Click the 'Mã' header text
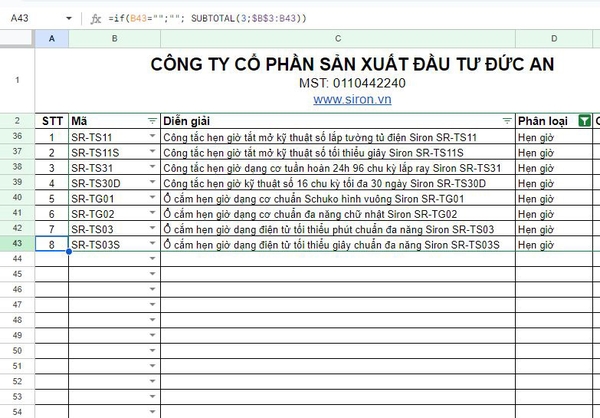 point(79,121)
